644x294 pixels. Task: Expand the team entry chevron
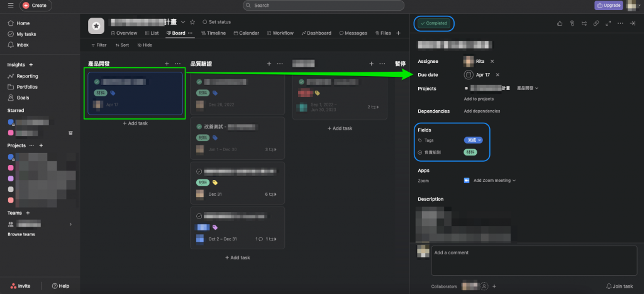[70, 224]
